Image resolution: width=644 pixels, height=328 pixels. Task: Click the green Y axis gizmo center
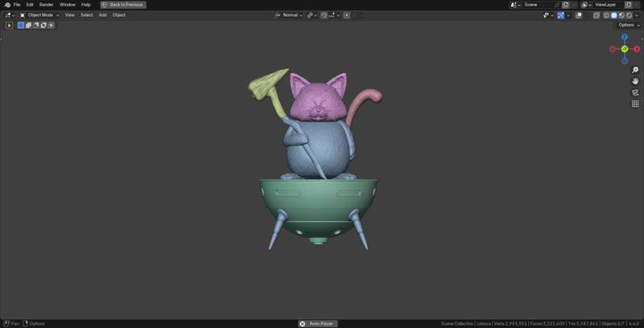tap(625, 49)
